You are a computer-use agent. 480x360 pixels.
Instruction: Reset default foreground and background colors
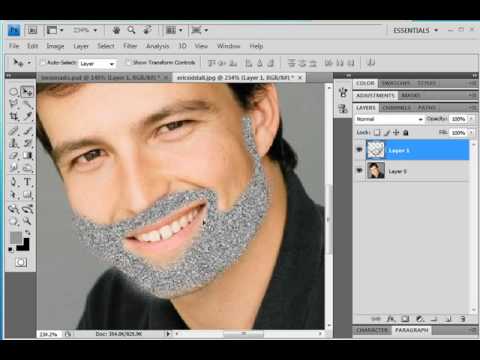(11, 249)
